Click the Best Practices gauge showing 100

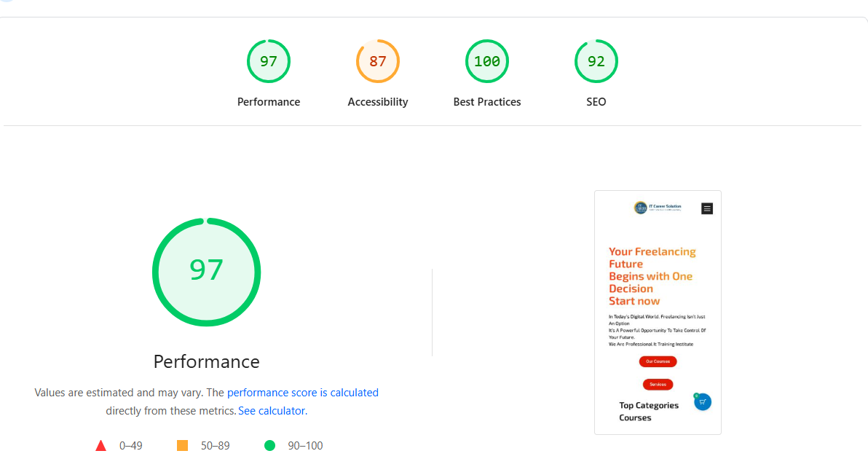click(x=487, y=61)
